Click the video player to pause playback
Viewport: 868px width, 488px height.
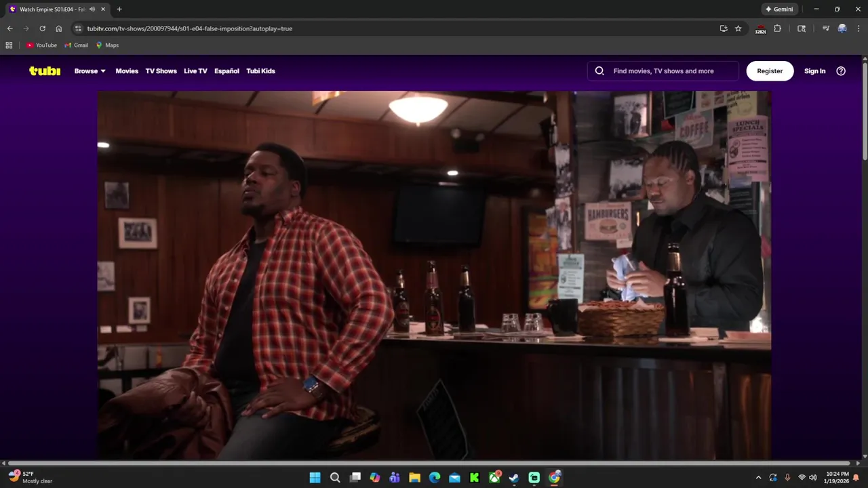[x=434, y=274]
